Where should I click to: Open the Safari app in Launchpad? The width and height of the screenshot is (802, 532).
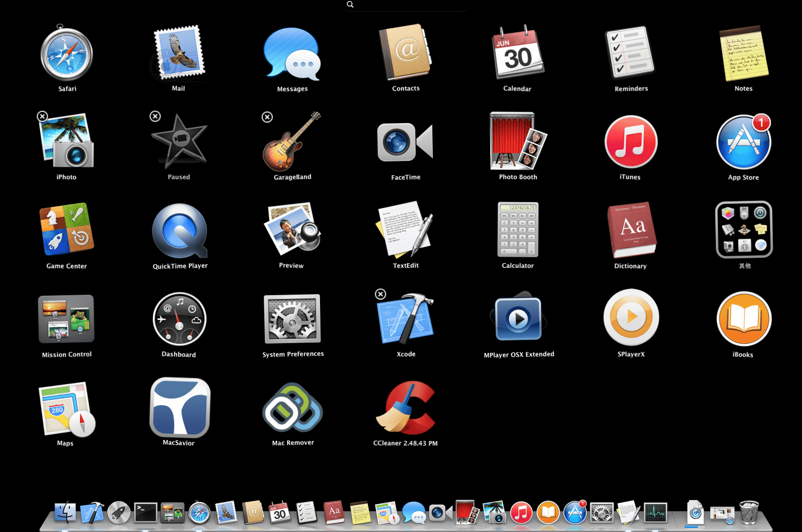coord(66,54)
